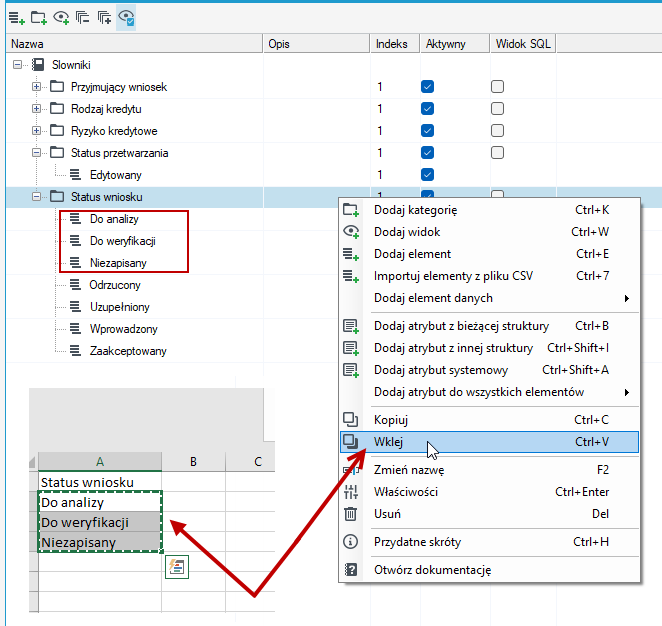Uncheck Aktywny for Edytowany
662x626 pixels.
pos(427,174)
